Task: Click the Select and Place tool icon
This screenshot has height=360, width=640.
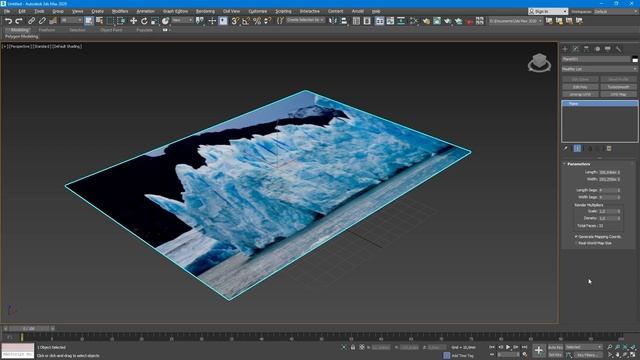Action: point(165,21)
